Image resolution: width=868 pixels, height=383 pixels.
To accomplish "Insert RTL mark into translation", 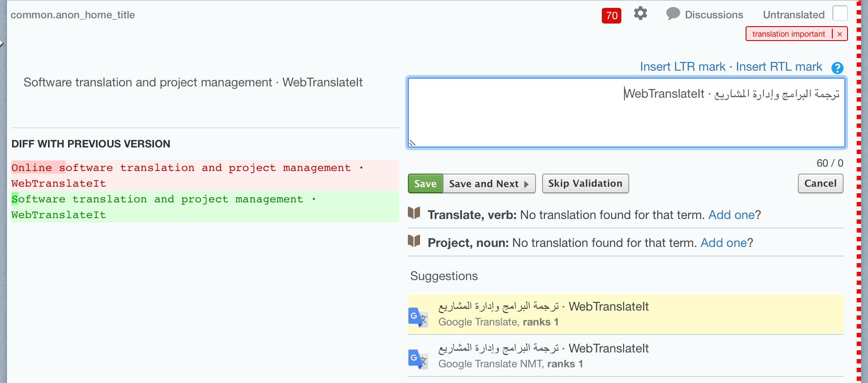I will point(779,67).
